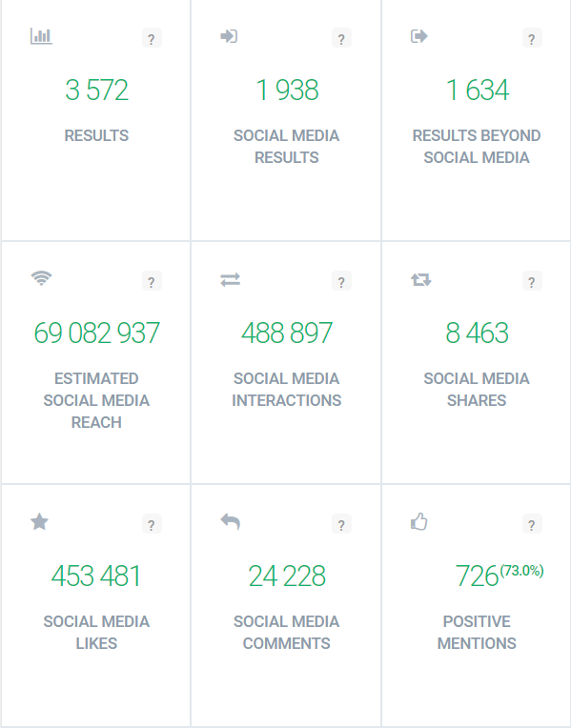Click the wifi reach icon

[41, 278]
